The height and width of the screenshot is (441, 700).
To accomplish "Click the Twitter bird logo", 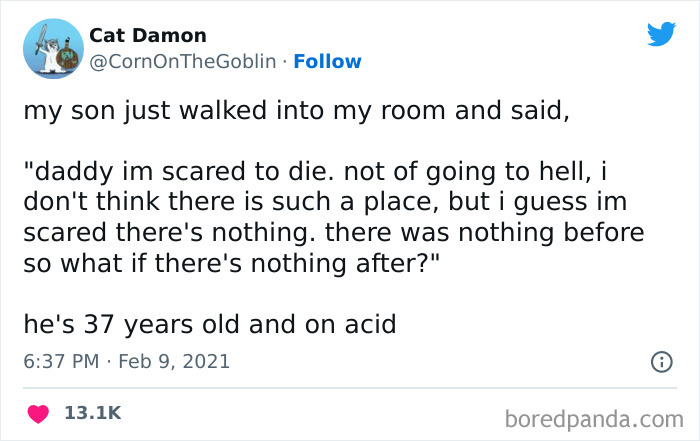I will [661, 35].
